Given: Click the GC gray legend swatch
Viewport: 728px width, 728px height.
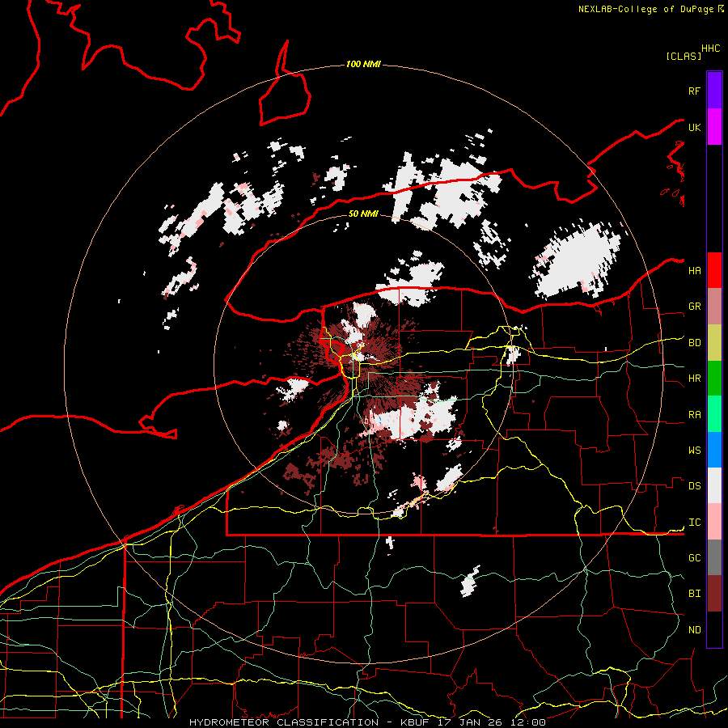Looking at the screenshot, I should click(714, 557).
